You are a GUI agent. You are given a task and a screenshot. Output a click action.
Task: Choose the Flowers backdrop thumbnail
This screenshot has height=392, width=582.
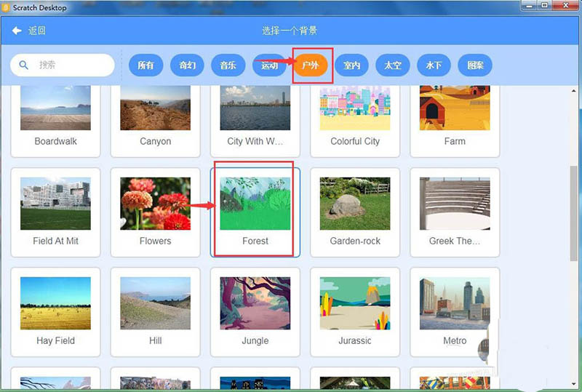(x=156, y=204)
